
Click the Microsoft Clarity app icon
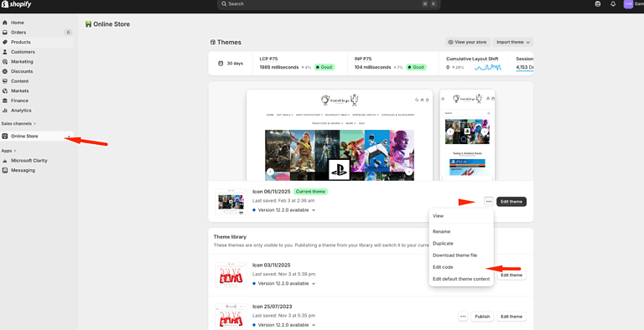pos(5,161)
